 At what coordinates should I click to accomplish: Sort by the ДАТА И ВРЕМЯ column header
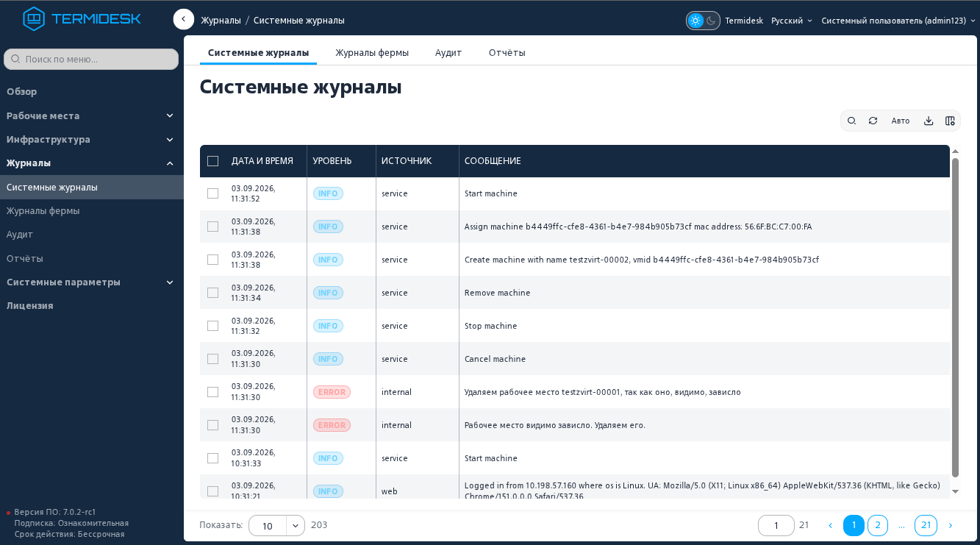click(x=262, y=161)
